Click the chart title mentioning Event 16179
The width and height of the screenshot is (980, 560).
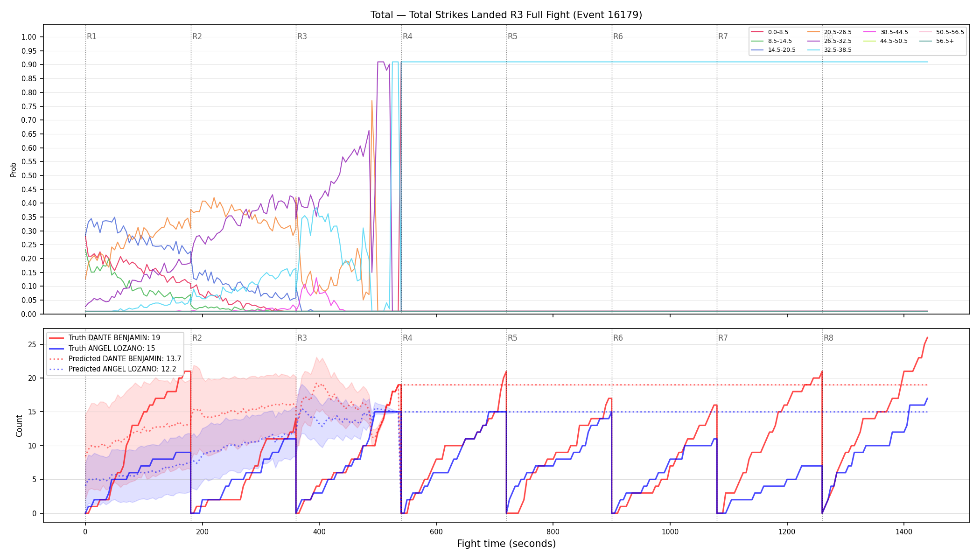point(506,15)
